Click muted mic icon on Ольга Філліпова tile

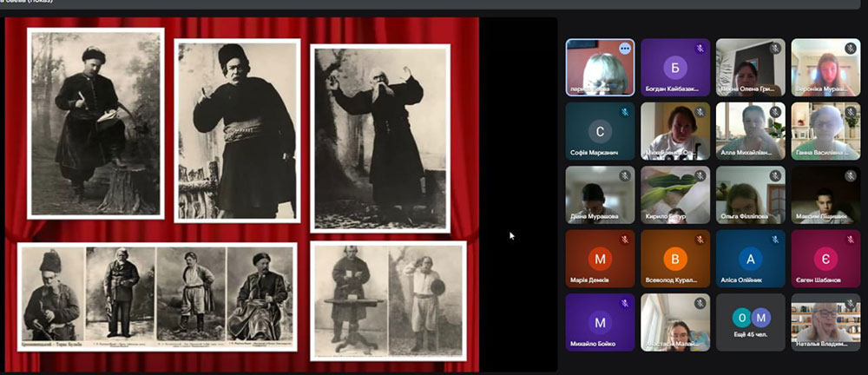[x=775, y=176]
